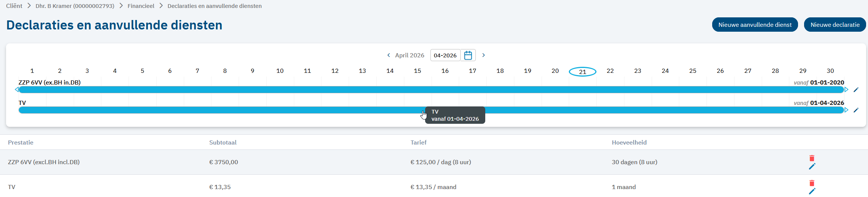
Task: Select day 21 in the timeline
Action: click(582, 71)
